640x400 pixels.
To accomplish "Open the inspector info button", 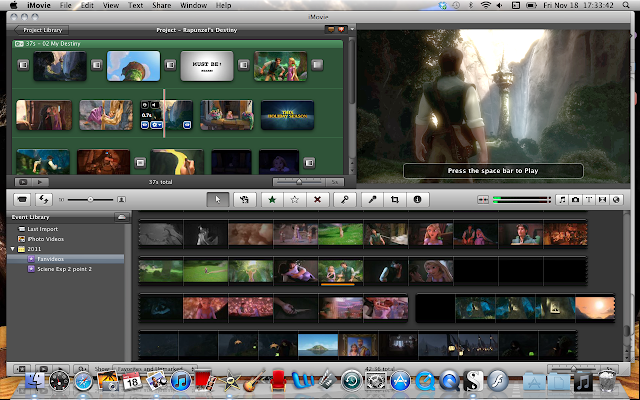I will [417, 200].
